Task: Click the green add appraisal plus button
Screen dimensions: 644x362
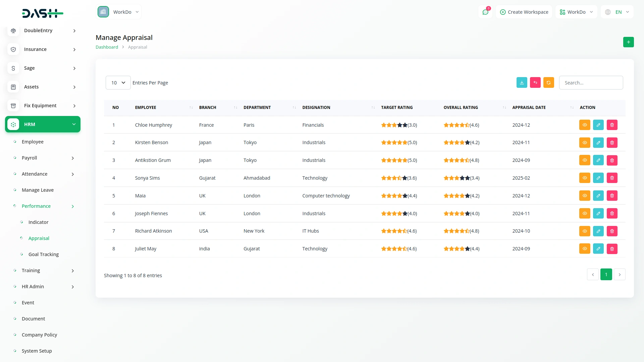Action: [x=628, y=42]
